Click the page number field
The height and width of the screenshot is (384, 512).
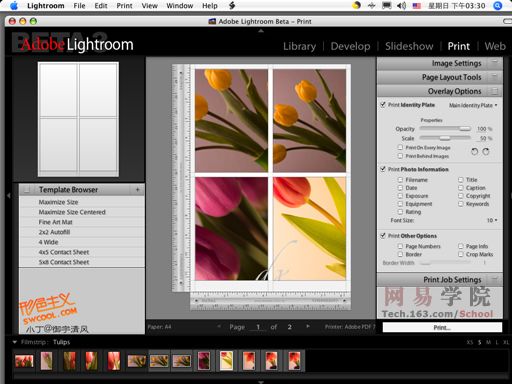[258, 327]
